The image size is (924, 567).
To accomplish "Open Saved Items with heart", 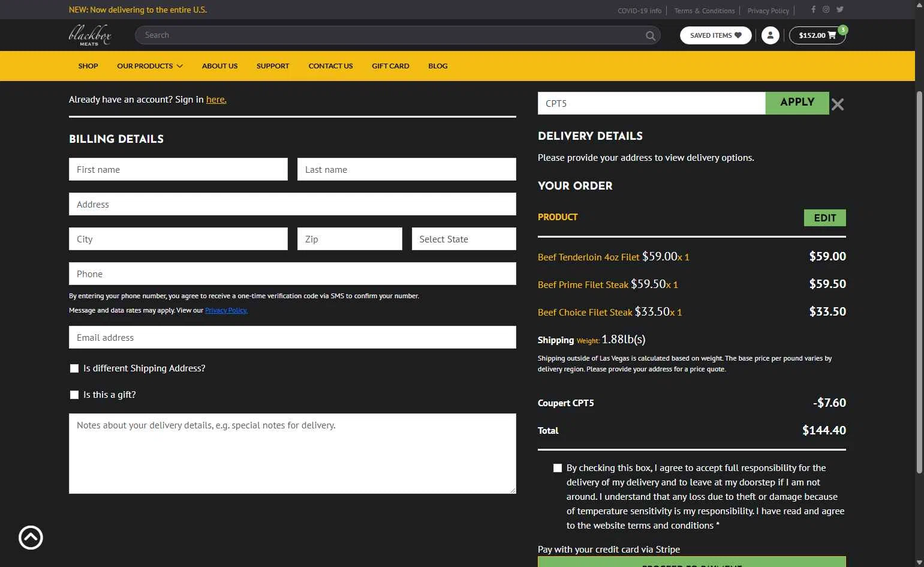I will tap(715, 35).
